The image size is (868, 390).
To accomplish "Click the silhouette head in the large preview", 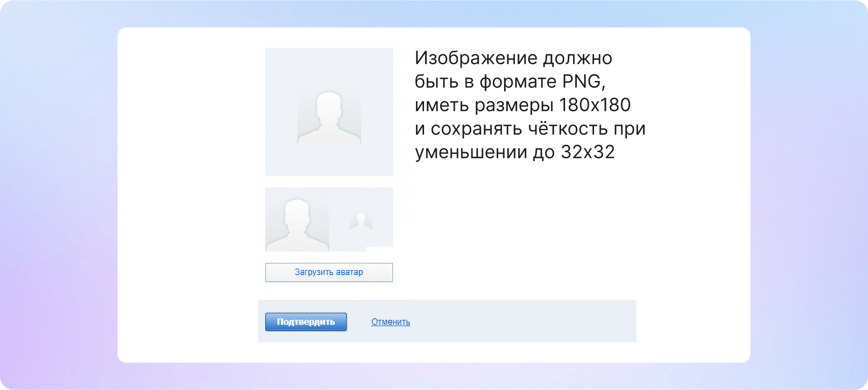I will pyautogui.click(x=329, y=105).
